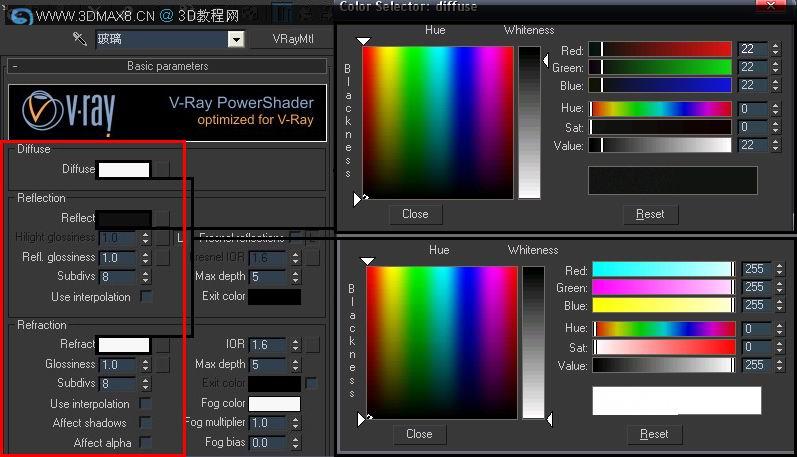Click the refraction IOR value field
The image size is (797, 457).
point(267,345)
